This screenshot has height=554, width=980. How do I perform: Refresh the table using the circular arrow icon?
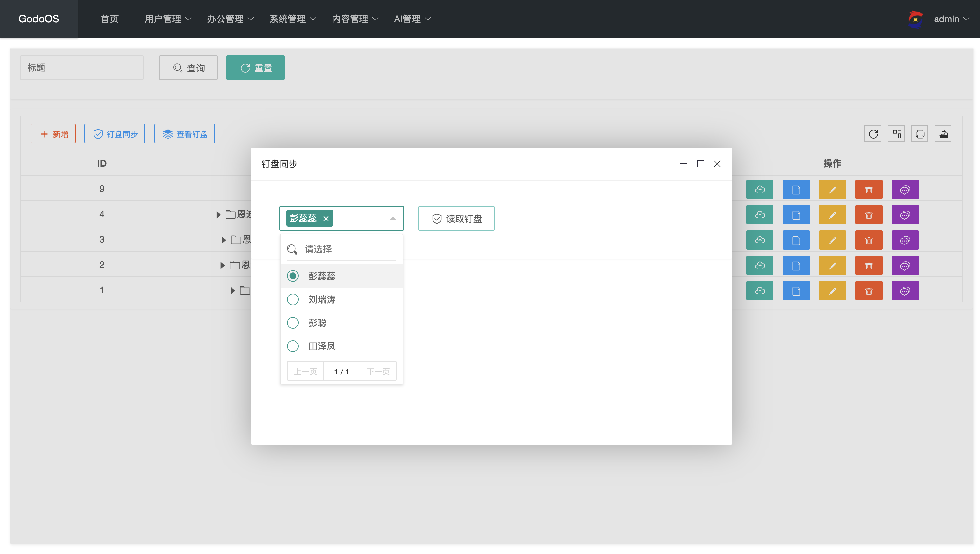[x=873, y=133]
